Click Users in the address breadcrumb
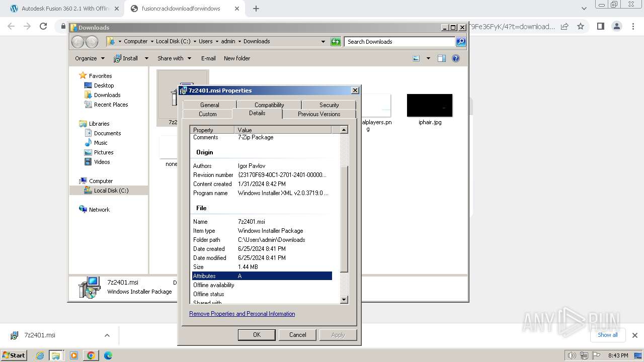 pyautogui.click(x=205, y=41)
